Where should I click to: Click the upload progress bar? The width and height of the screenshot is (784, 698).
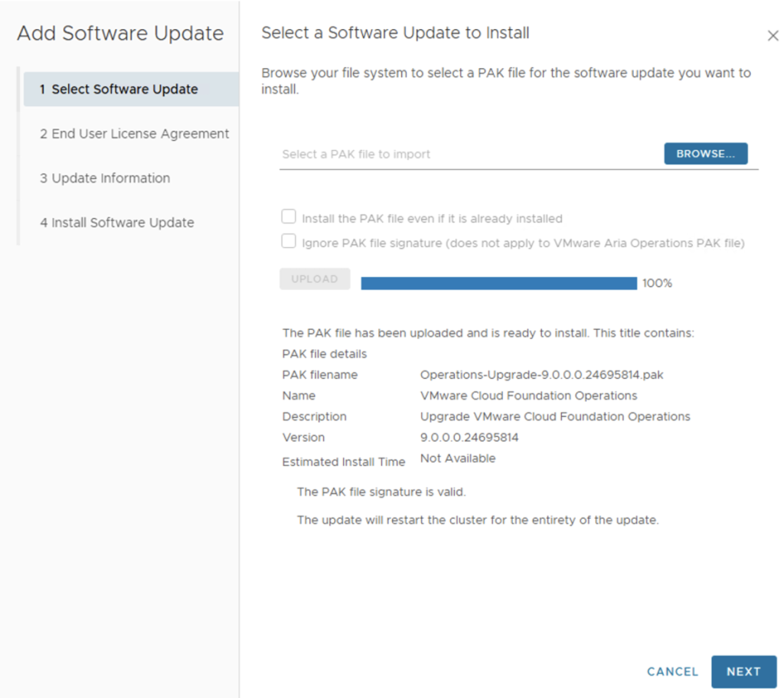click(x=499, y=283)
